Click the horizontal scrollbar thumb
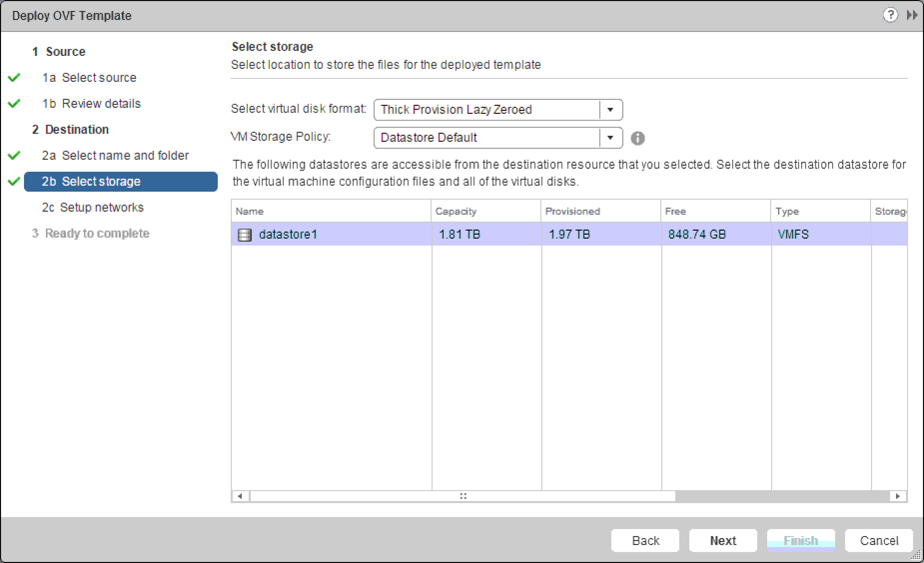 [x=462, y=496]
